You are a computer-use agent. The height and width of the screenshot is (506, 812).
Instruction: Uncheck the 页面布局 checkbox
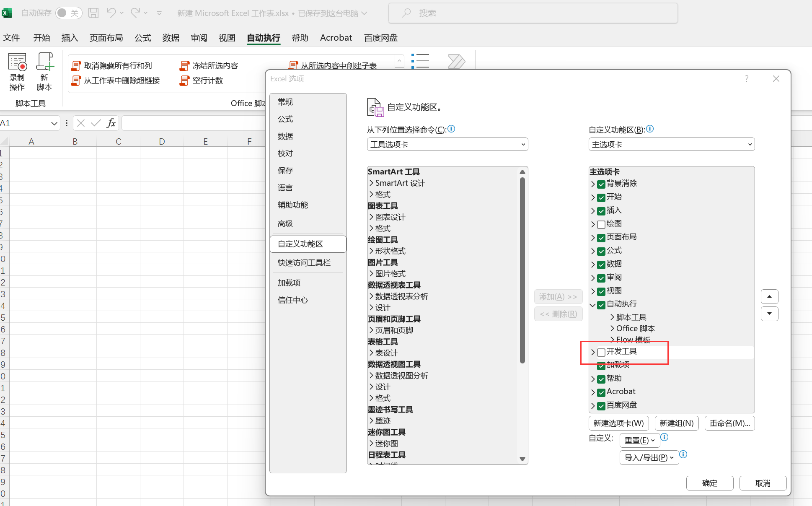pyautogui.click(x=601, y=238)
